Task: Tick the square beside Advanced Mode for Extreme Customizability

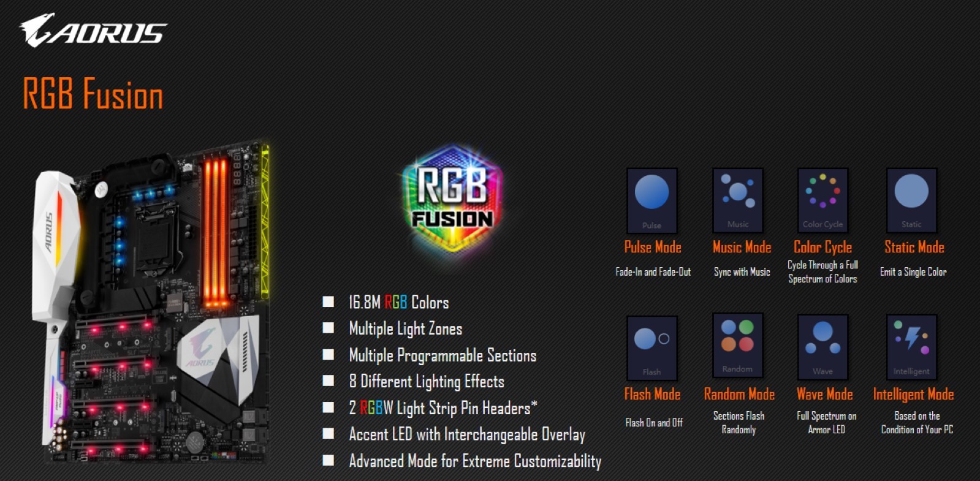Action: click(329, 460)
